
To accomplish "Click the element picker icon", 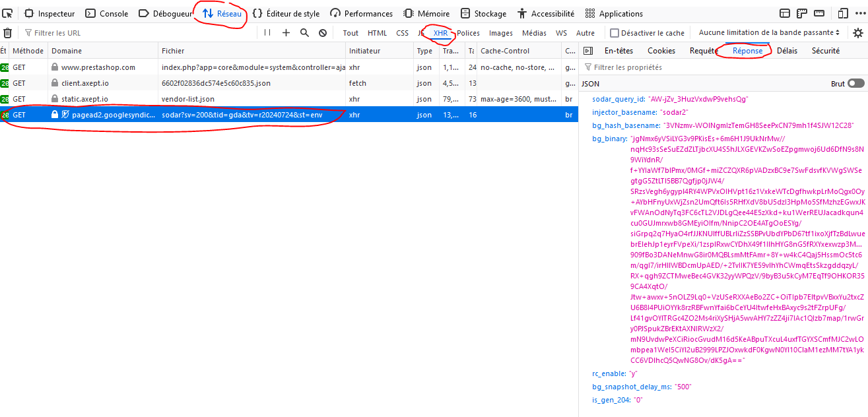I will pyautogui.click(x=8, y=13).
